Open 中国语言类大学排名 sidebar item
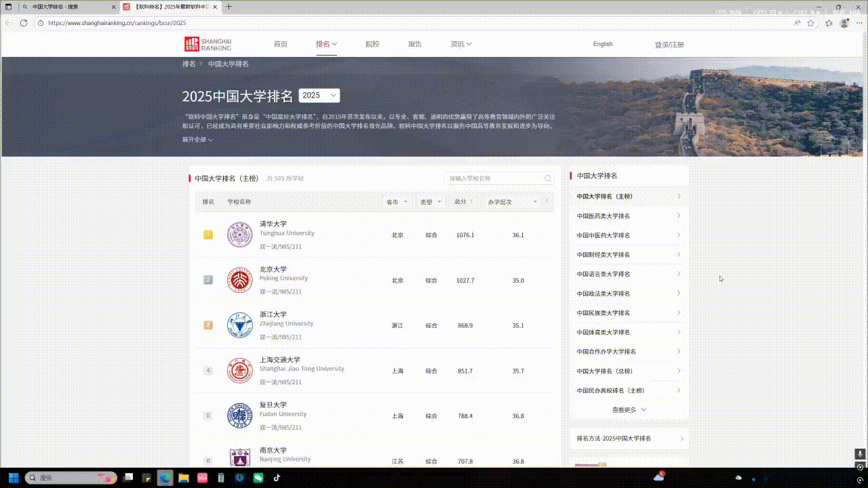 (629, 274)
